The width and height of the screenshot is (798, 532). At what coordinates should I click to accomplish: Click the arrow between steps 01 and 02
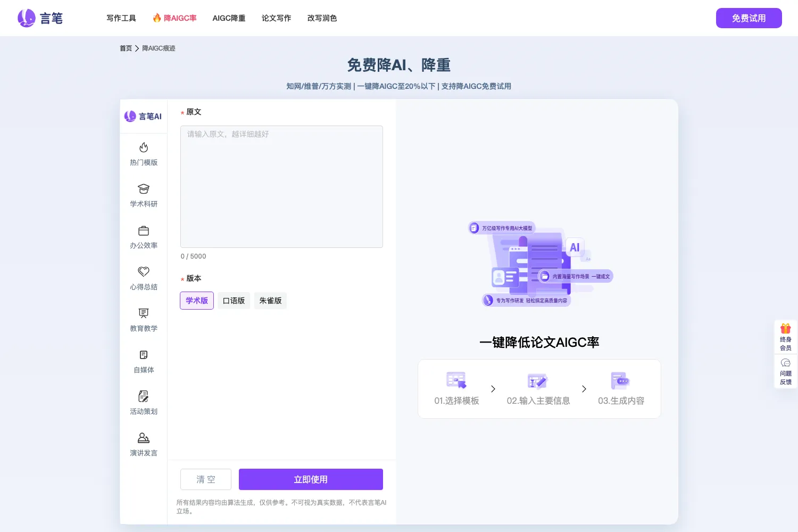493,389
